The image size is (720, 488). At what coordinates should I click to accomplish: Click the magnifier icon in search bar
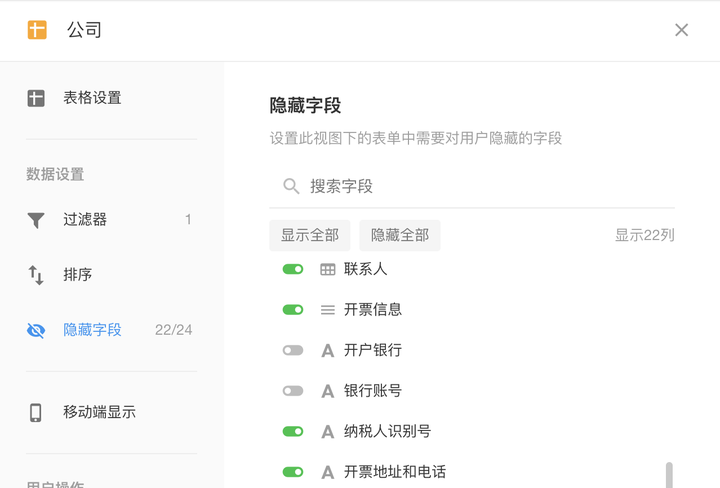pos(291,186)
